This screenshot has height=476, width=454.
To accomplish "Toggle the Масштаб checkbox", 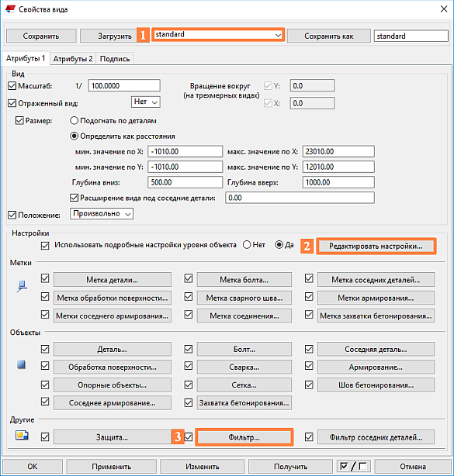I will tap(12, 86).
